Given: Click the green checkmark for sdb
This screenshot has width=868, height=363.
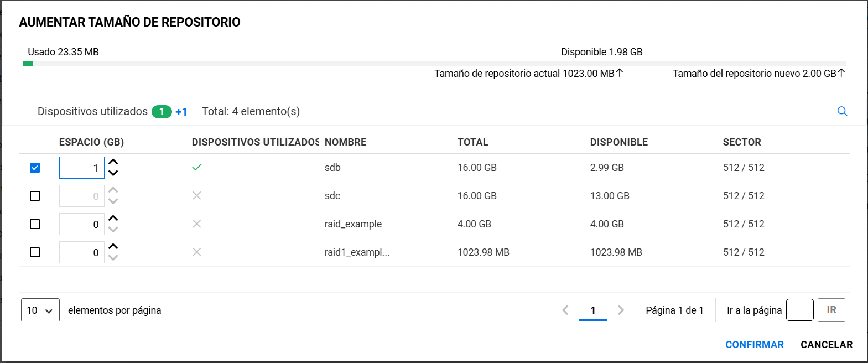Looking at the screenshot, I should click(196, 167).
